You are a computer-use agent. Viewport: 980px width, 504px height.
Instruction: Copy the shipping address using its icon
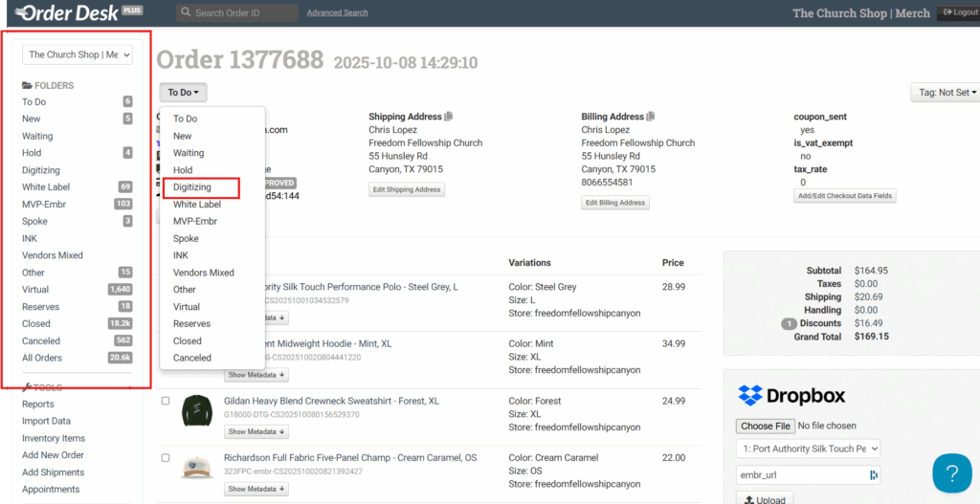(449, 117)
